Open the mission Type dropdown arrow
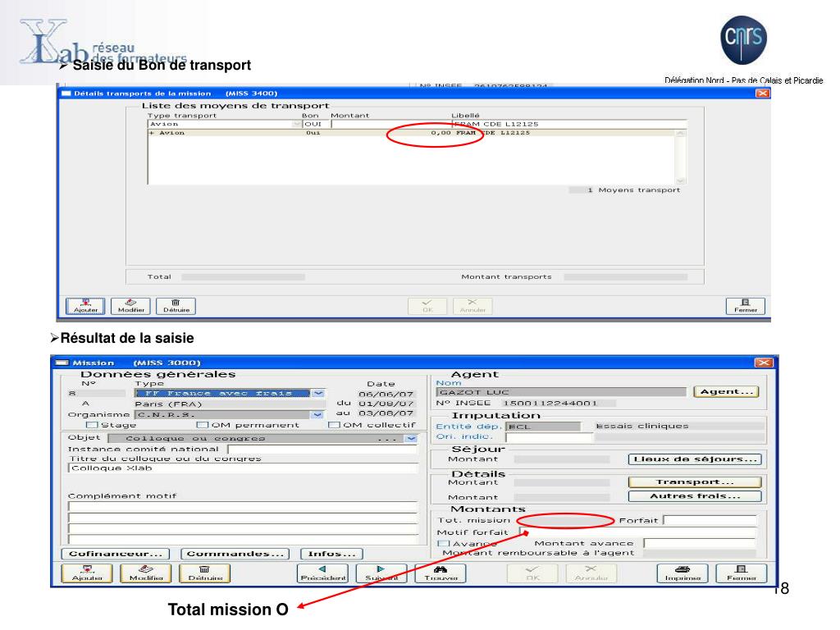840x630 pixels. pyautogui.click(x=318, y=393)
